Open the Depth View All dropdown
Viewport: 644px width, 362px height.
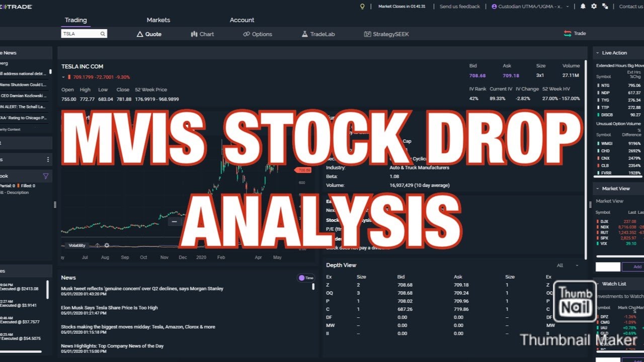point(568,265)
